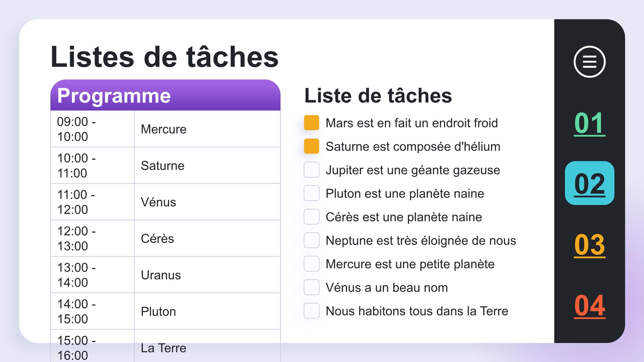Image resolution: width=644 pixels, height=362 pixels.
Task: Check Mercure est une petite planète
Action: (311, 264)
